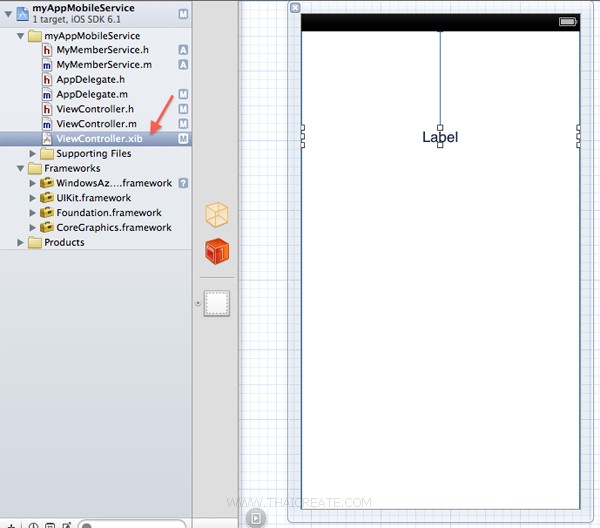Screen dimensions: 600x528
Task: Select AppDelegate.m file name
Action: tap(92, 95)
